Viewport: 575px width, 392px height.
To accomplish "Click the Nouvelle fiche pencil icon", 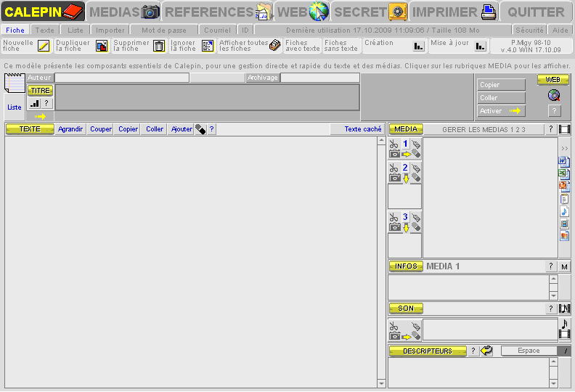I will 44,46.
